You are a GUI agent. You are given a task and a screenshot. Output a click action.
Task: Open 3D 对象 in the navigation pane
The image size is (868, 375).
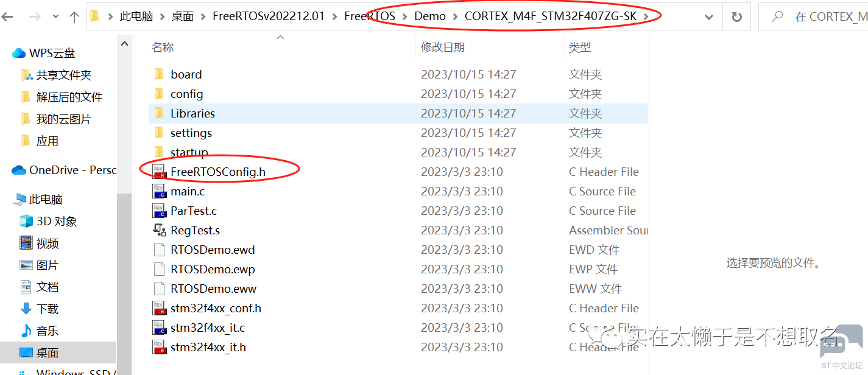click(x=57, y=221)
